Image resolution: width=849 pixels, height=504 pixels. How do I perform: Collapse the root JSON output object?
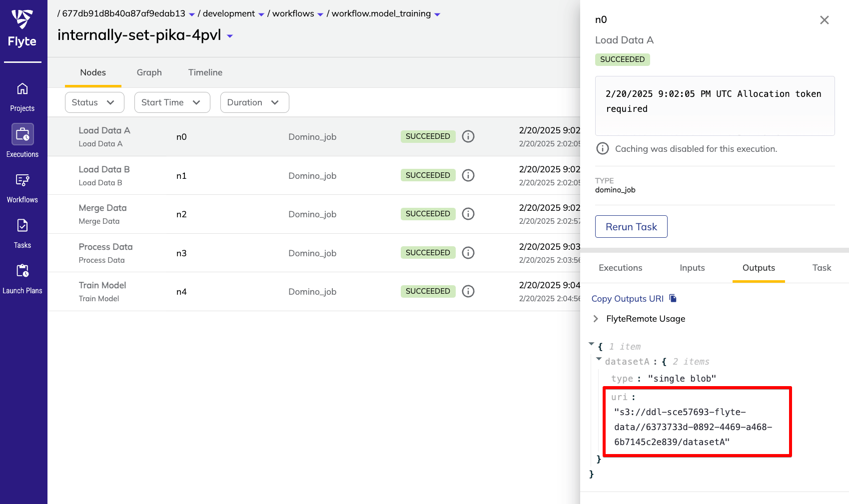pyautogui.click(x=592, y=344)
